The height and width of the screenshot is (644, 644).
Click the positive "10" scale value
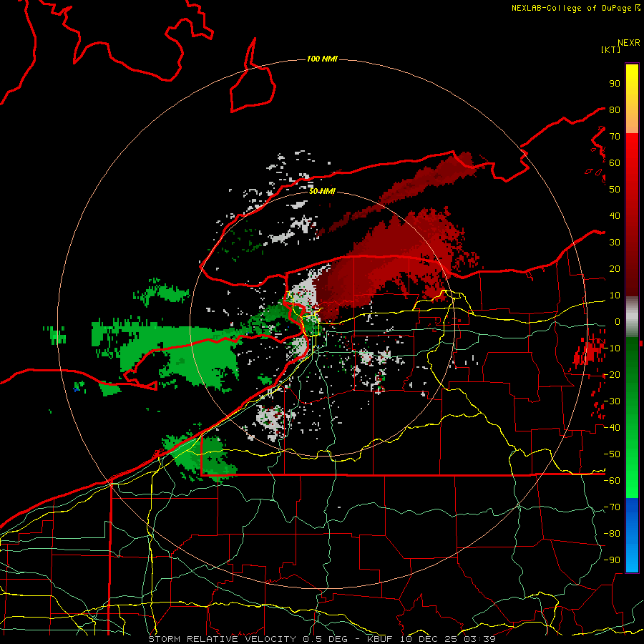[615, 296]
